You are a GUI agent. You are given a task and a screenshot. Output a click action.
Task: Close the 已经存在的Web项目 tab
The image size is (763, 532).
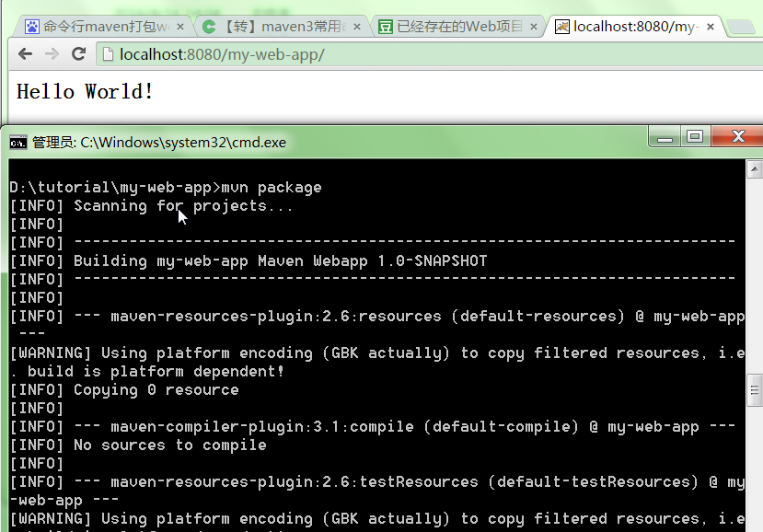click(x=534, y=27)
